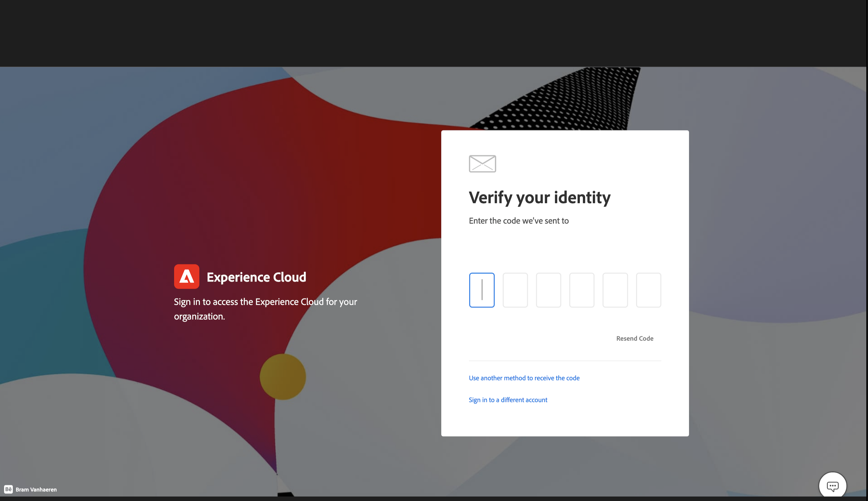Screen dimensions: 868x501
Task: Click the third verification code digit box
Action: tap(548, 290)
